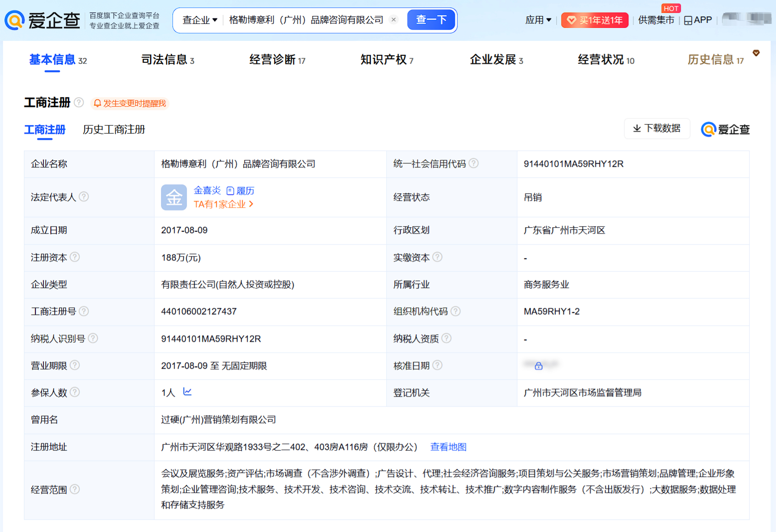Screen dimensions: 776x532
Task: Open the 司法信息 tab
Action: 168,60
